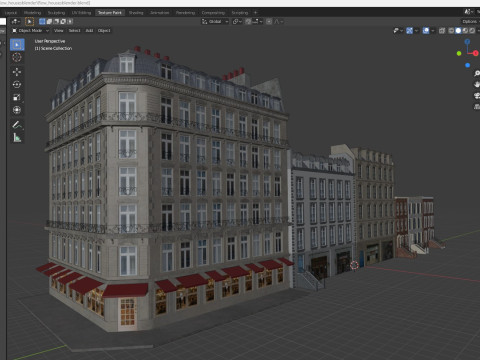The width and height of the screenshot is (480, 360).
Task: Click the 3D cursor marker in the scene
Action: point(354,265)
